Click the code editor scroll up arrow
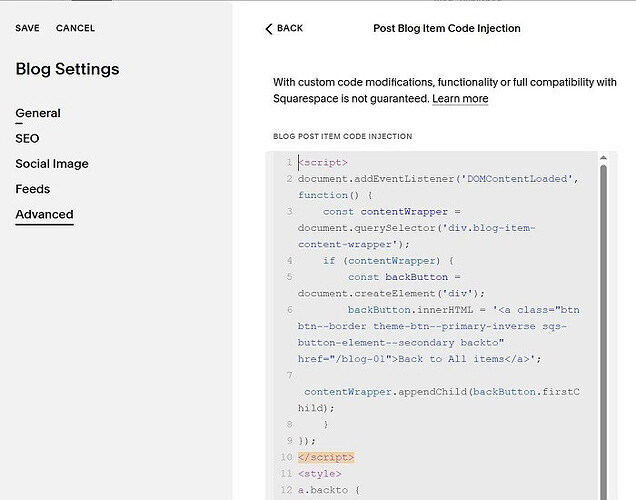 pos(603,158)
